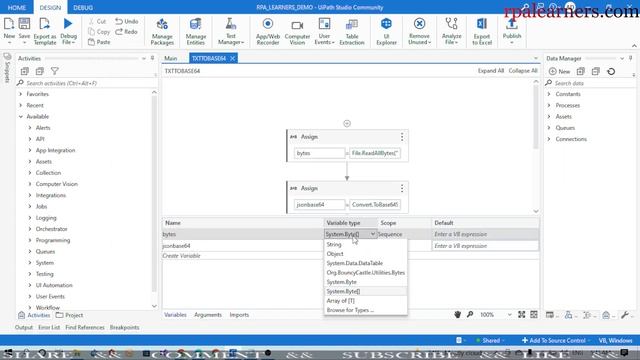Switch to Arguments panel tab
Screen dimensions: 640x360
click(x=208, y=315)
